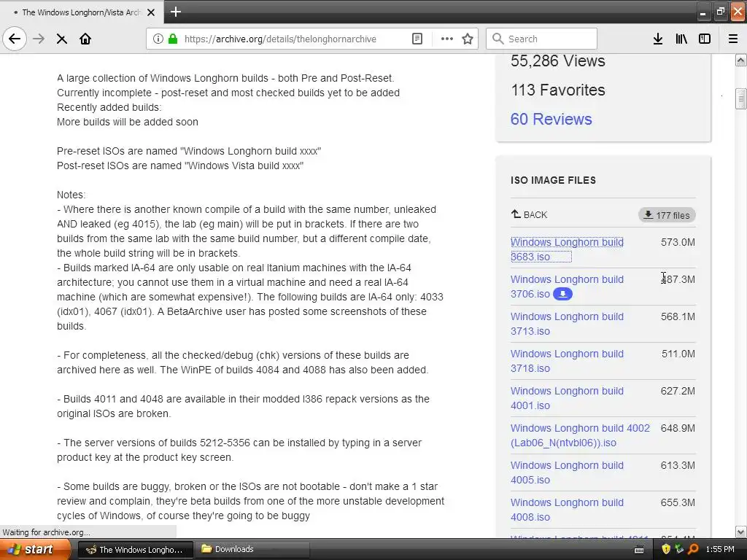Screen dimensions: 747x560
Task: Open Windows Longhorn build 3713.iso
Action: (567, 324)
